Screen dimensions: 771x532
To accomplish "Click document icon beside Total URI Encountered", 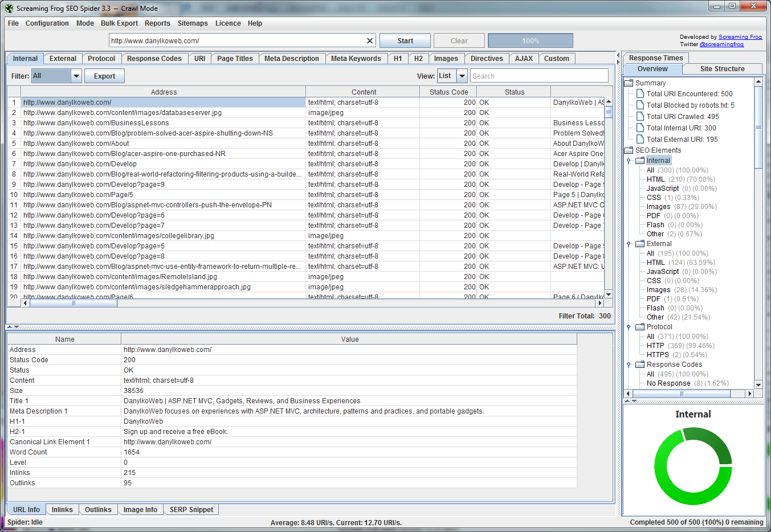I will (x=640, y=94).
